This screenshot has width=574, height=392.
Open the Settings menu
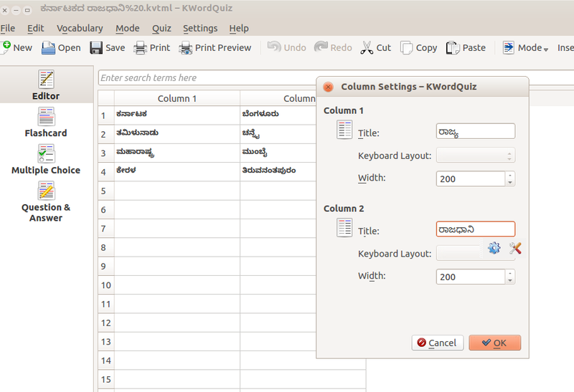tap(200, 28)
